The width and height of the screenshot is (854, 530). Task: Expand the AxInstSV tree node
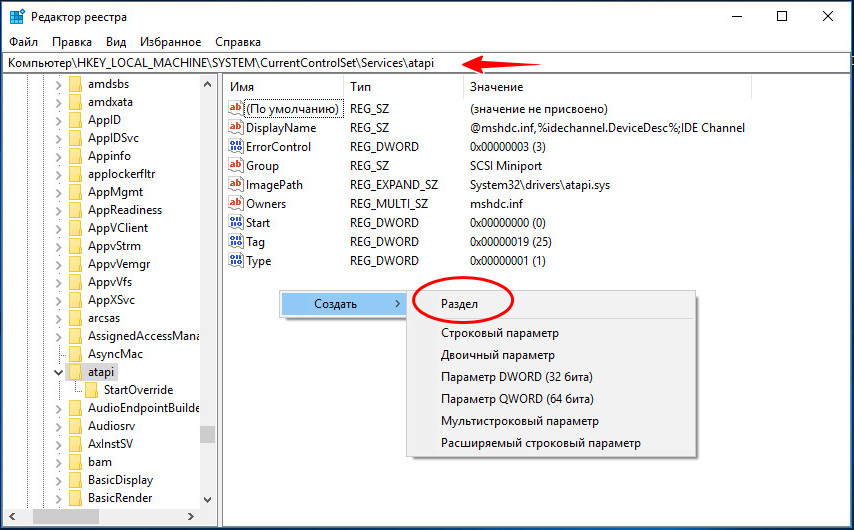point(58,444)
